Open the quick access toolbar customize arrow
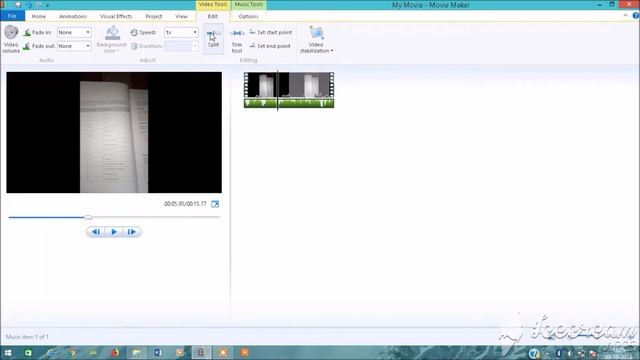 (x=47, y=5)
